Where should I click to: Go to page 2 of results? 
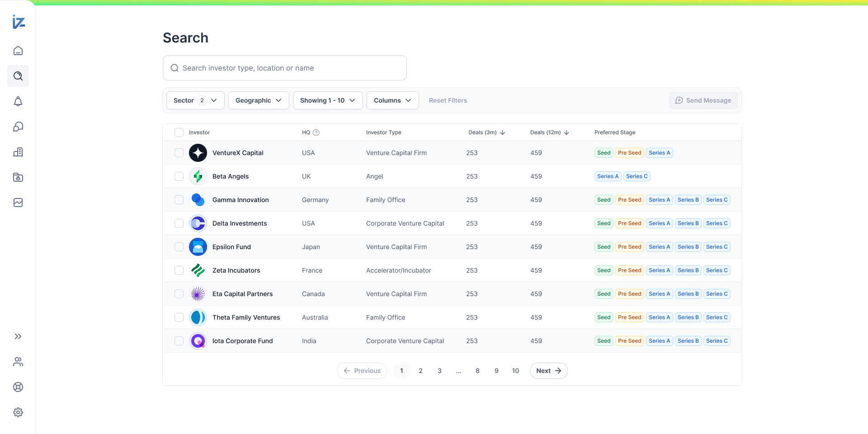[x=420, y=371]
